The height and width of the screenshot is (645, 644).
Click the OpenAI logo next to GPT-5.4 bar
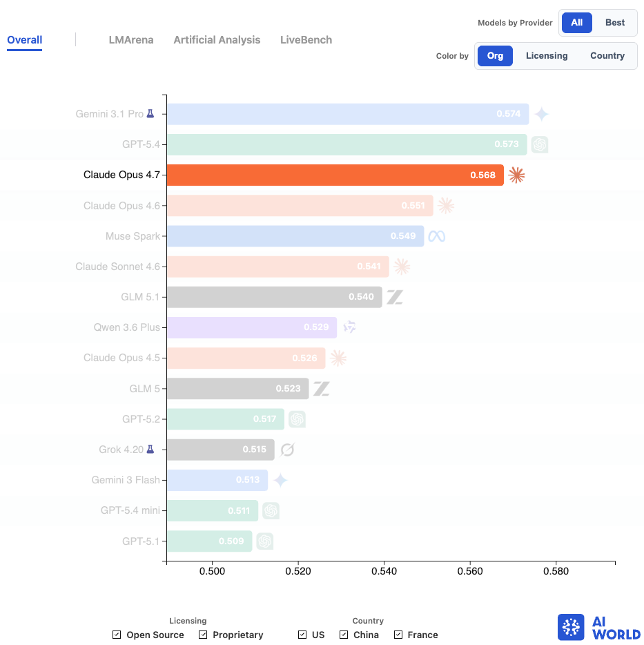pyautogui.click(x=540, y=144)
